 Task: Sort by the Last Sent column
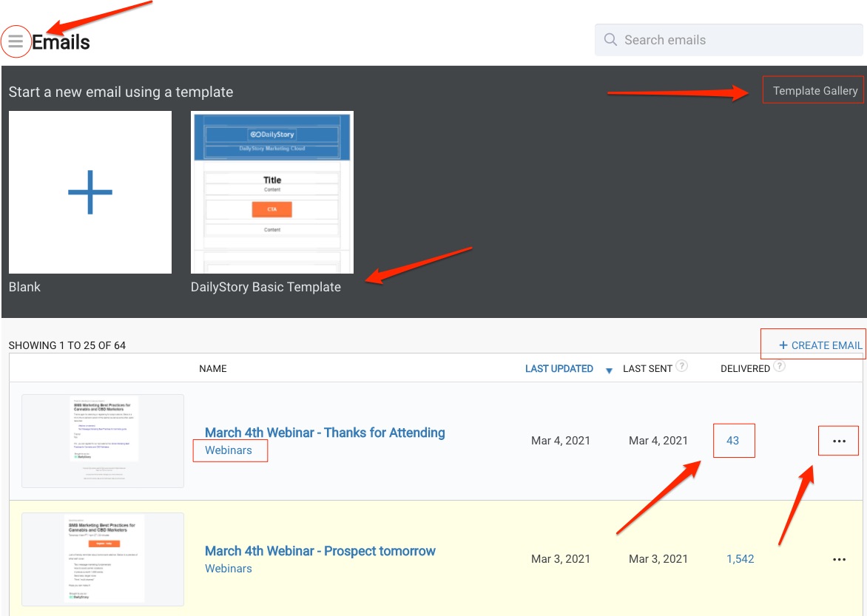click(647, 369)
